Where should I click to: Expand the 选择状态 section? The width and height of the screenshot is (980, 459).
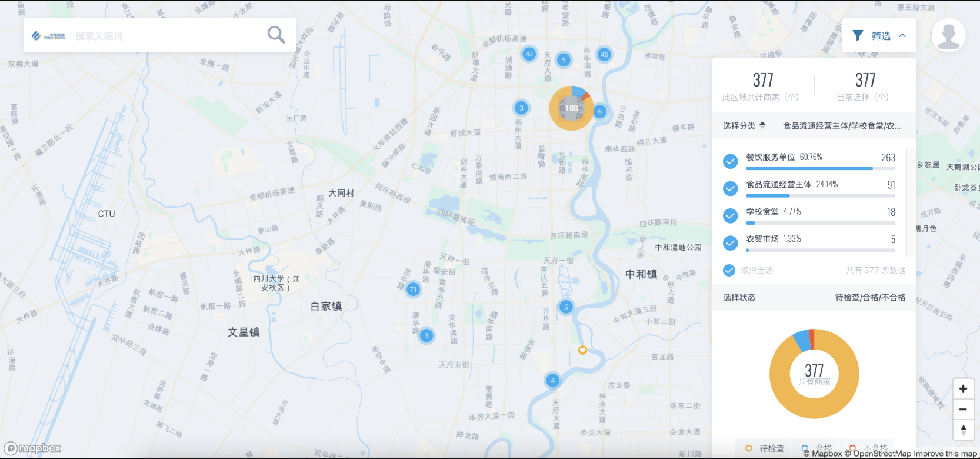pyautogui.click(x=739, y=297)
